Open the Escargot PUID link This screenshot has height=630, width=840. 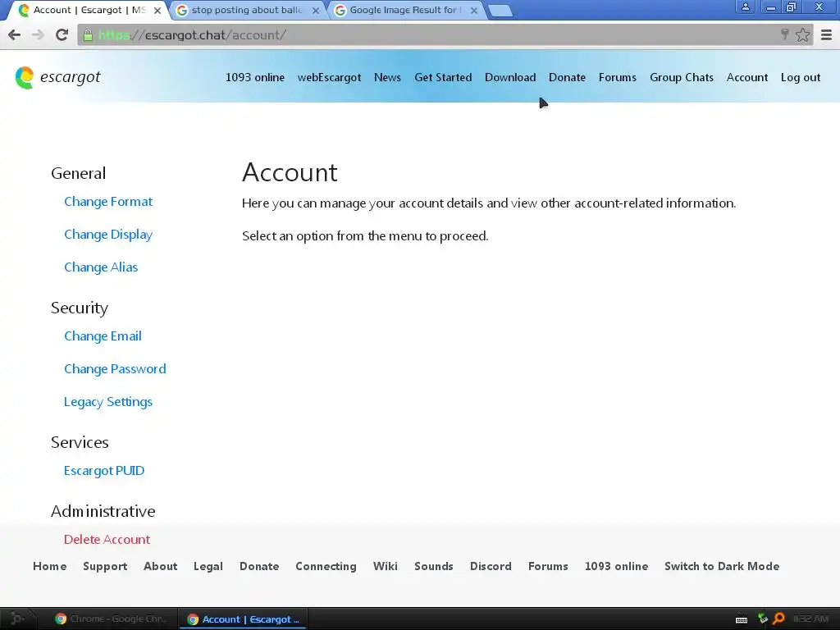[104, 471]
